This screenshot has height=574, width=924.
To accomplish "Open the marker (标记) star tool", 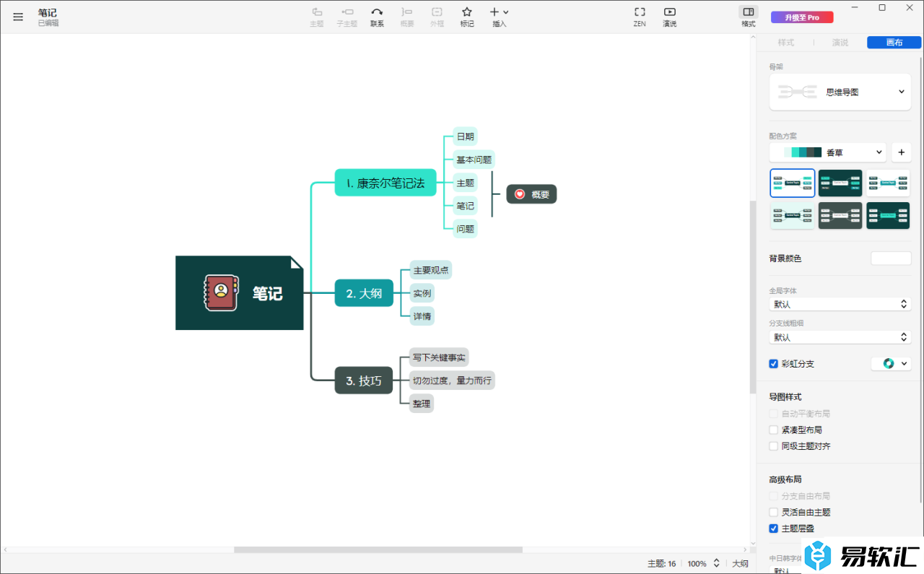I will [x=467, y=17].
